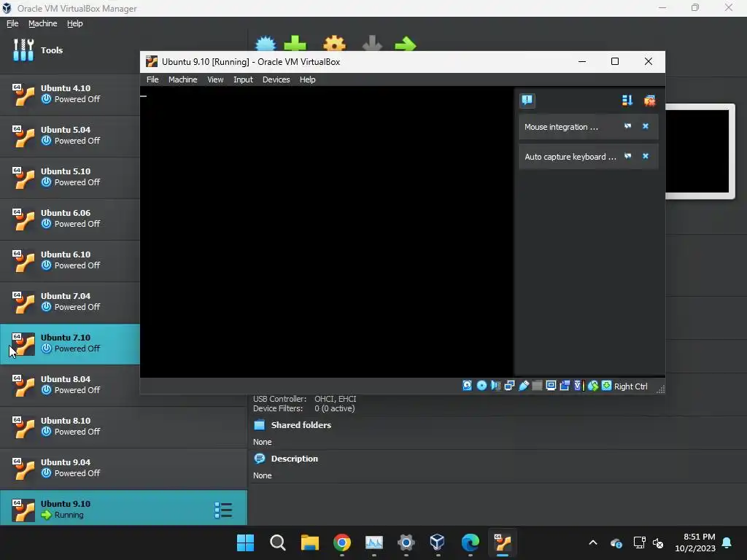Click the muted volume tray icon
This screenshot has height=560, width=747.
coord(658,542)
